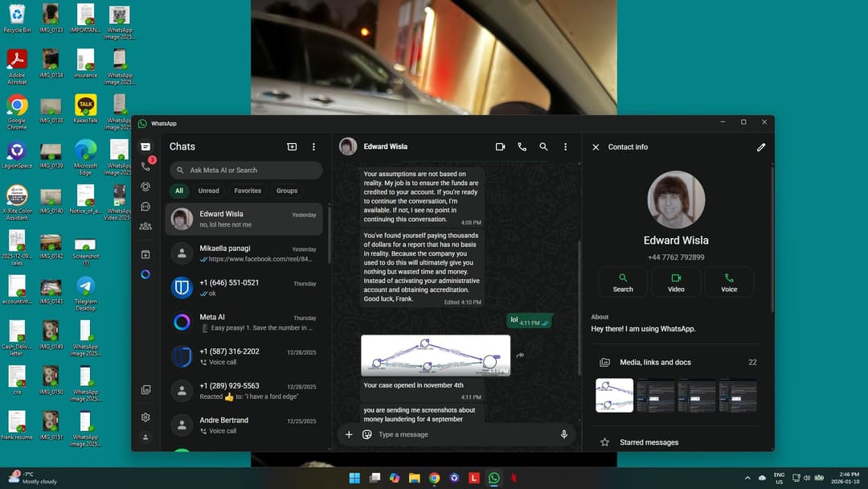The width and height of the screenshot is (868, 489).
Task: Click the attach plus icon in message bar
Action: (x=349, y=435)
